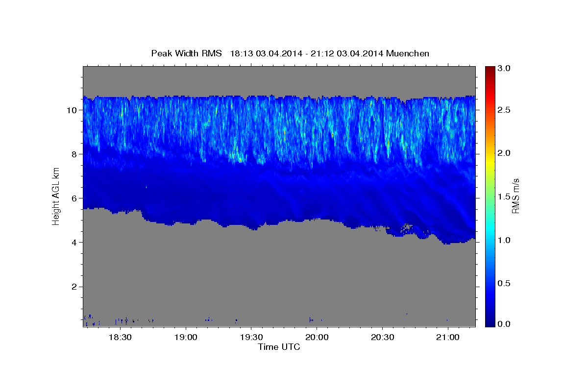Screen dimensions: 588x392
Task: Click the dark red top of colorbar
Action: tap(490, 71)
